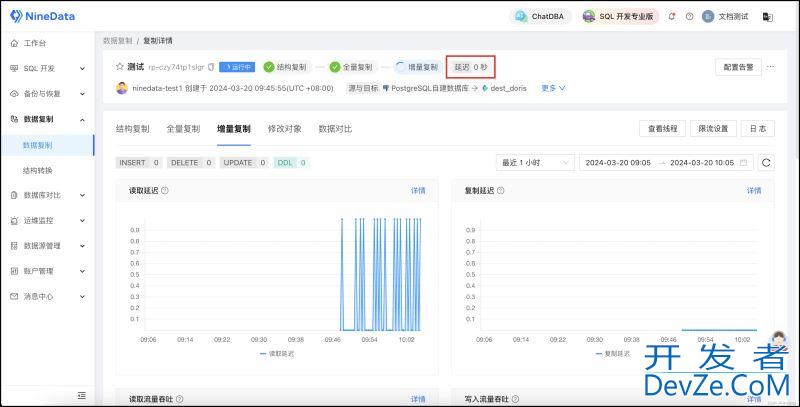The image size is (800, 407).
Task: Expand the 账户管理 menu
Action: pos(82,271)
